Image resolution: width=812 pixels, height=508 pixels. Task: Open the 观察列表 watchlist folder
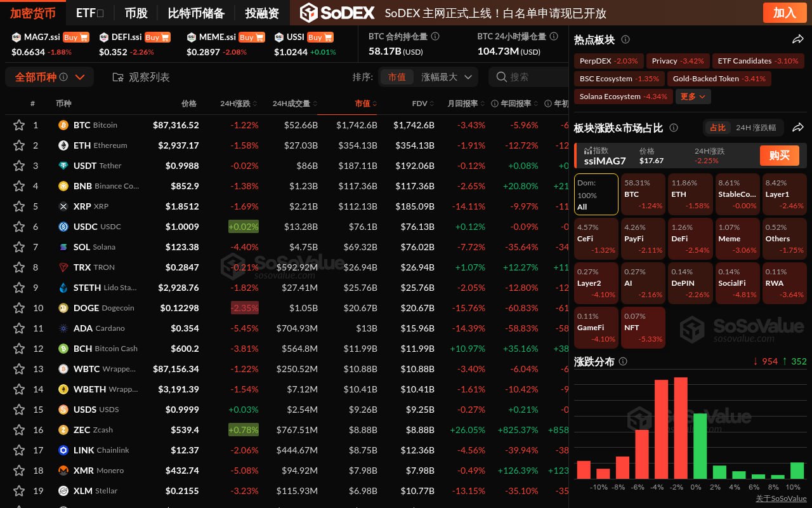click(x=141, y=77)
